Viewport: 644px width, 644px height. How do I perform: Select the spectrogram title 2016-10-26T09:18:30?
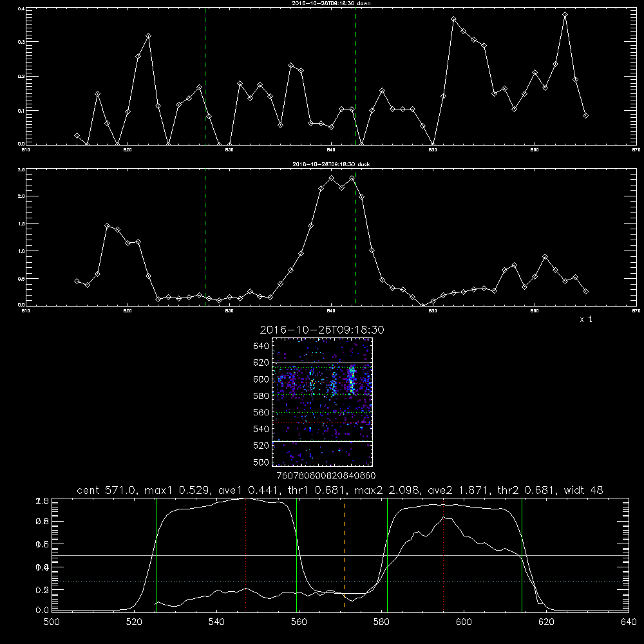tap(322, 330)
